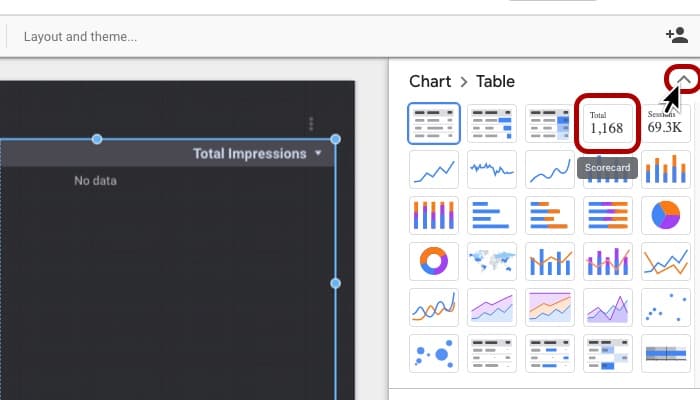Image resolution: width=700 pixels, height=400 pixels.
Task: Select the 100% stacked area chart
Action: click(550, 308)
